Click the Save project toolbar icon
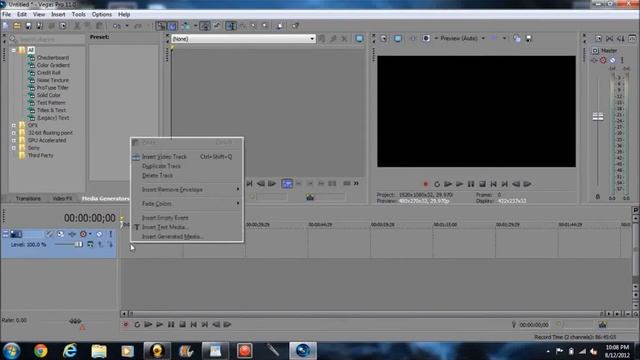 point(28,26)
